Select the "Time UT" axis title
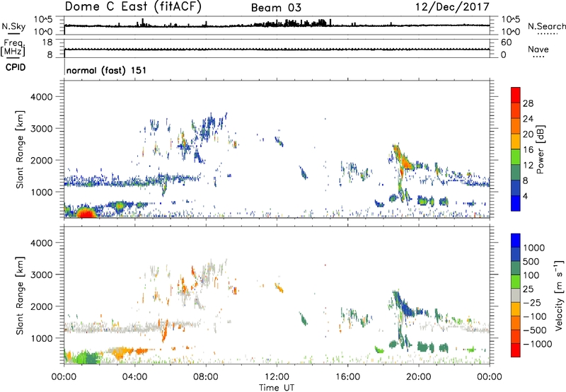Viewport: 566px width, 392px height. 277,388
